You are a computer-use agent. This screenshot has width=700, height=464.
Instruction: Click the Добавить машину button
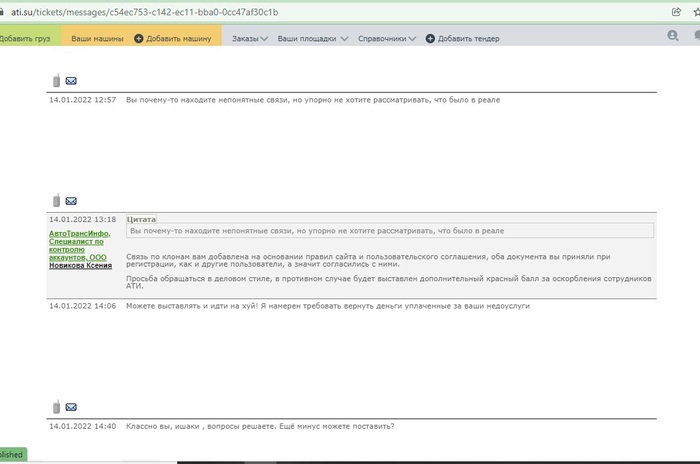coord(173,38)
